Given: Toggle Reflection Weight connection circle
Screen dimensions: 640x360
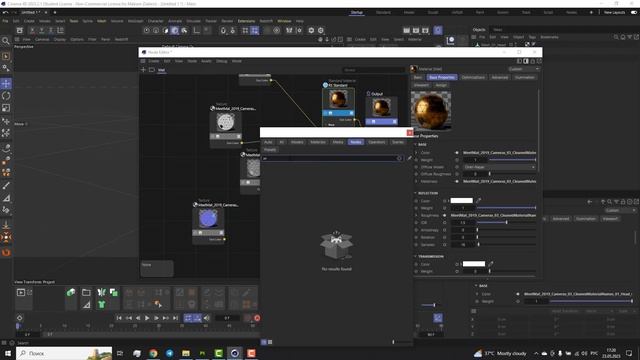Looking at the screenshot, I should 444,208.
